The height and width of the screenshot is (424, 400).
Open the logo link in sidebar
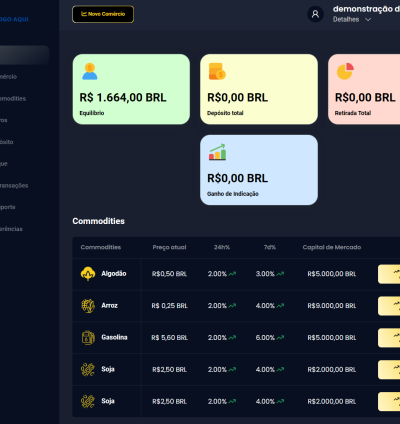14,19
